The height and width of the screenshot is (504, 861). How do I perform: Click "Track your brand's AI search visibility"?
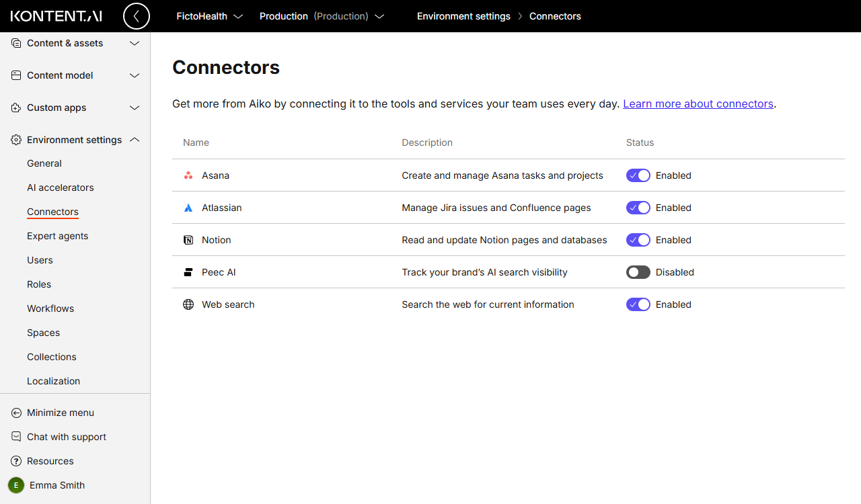pos(485,272)
